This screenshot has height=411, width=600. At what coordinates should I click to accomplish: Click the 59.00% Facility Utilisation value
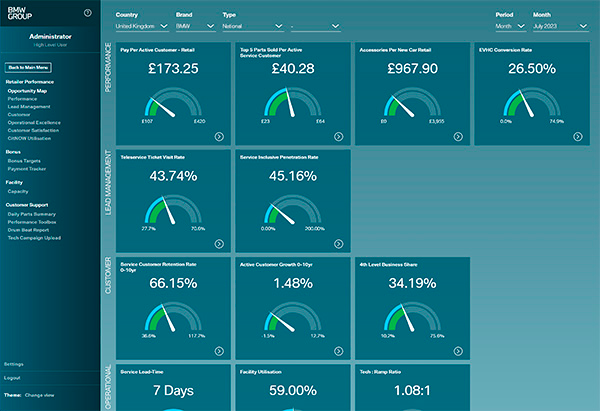293,391
